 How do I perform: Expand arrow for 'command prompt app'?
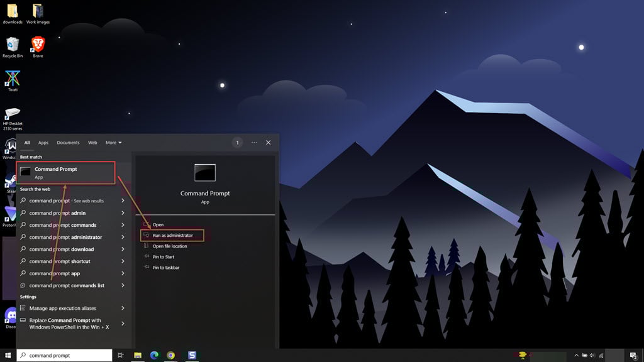click(123, 273)
